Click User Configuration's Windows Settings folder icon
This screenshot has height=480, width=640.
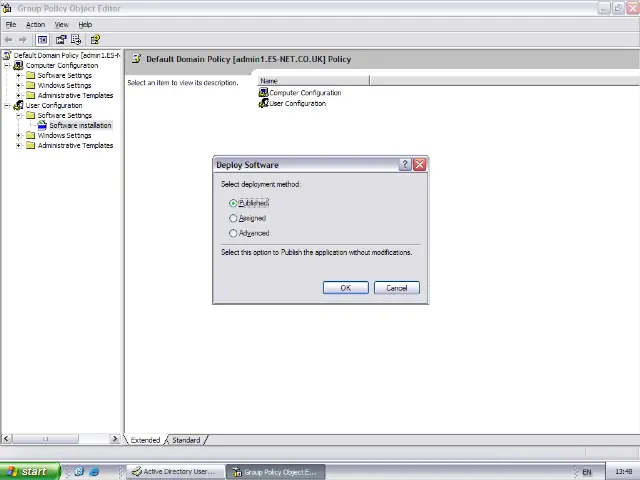31,135
